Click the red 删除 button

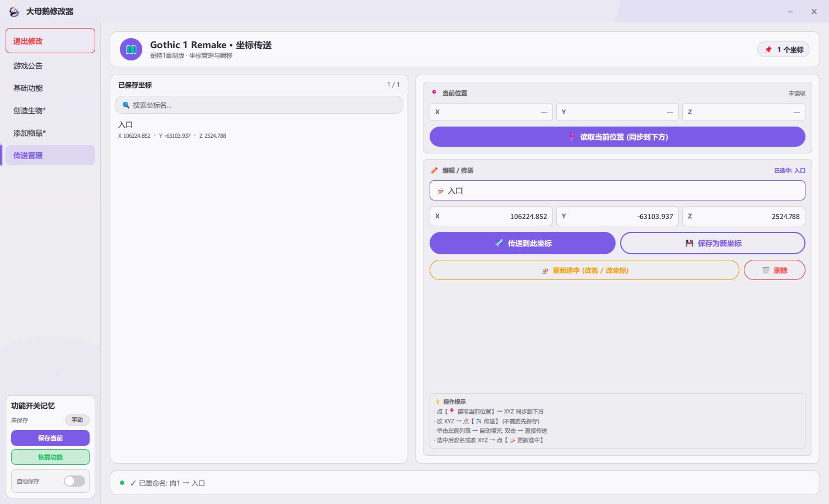tap(775, 270)
